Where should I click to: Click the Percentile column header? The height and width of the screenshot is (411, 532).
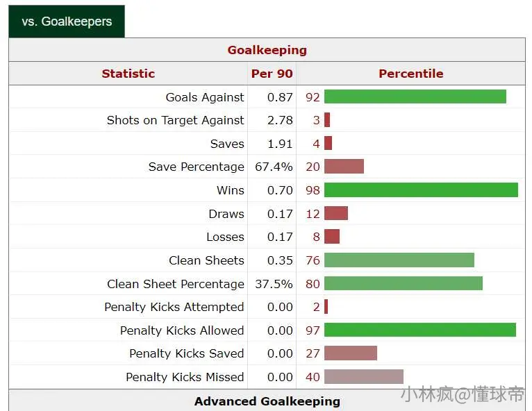point(411,74)
